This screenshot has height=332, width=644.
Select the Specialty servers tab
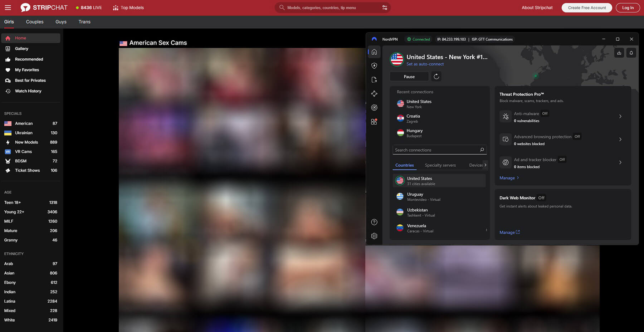click(440, 165)
